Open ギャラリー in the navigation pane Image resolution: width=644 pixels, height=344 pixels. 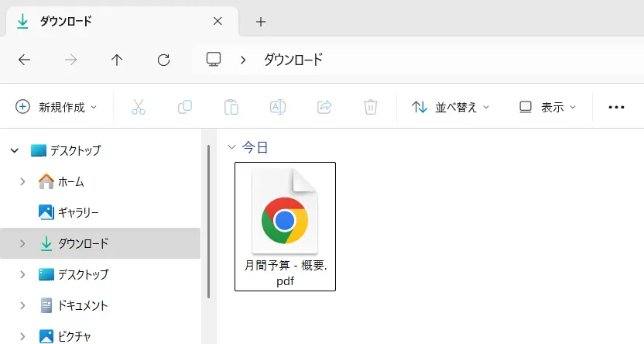coord(69,212)
